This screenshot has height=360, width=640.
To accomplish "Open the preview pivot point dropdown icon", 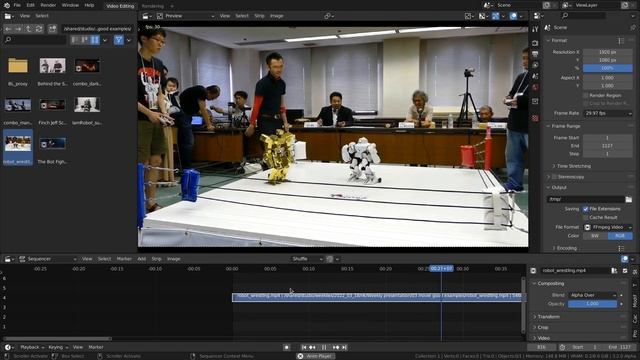I will coord(329,16).
